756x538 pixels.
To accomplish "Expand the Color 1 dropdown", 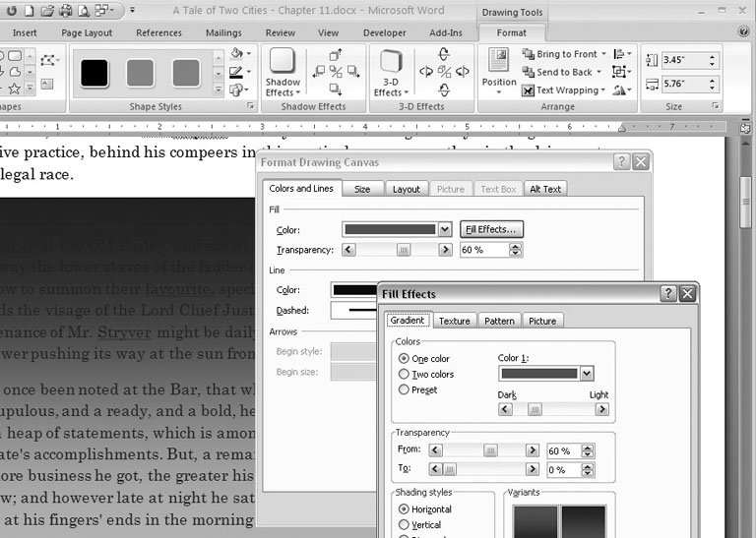I will [587, 374].
